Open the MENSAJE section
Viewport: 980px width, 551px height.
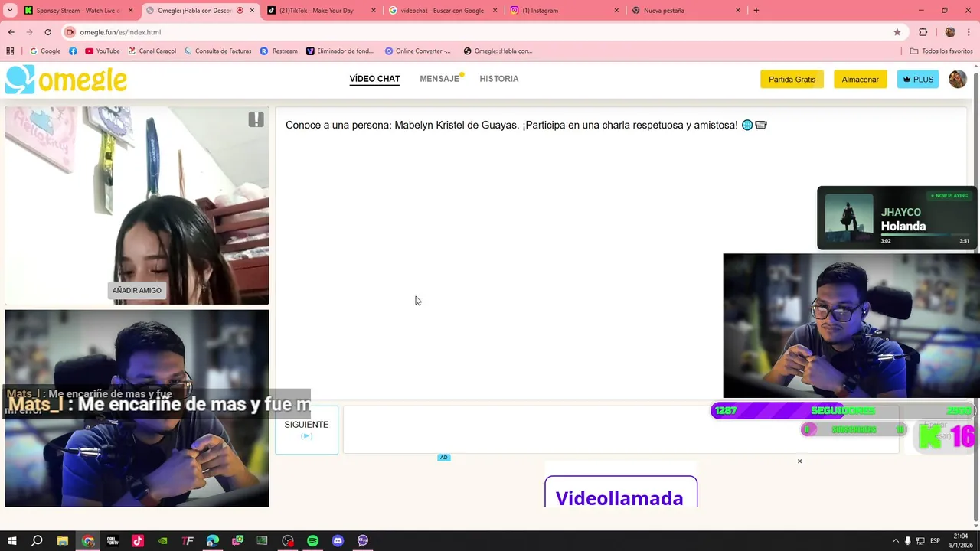(439, 79)
